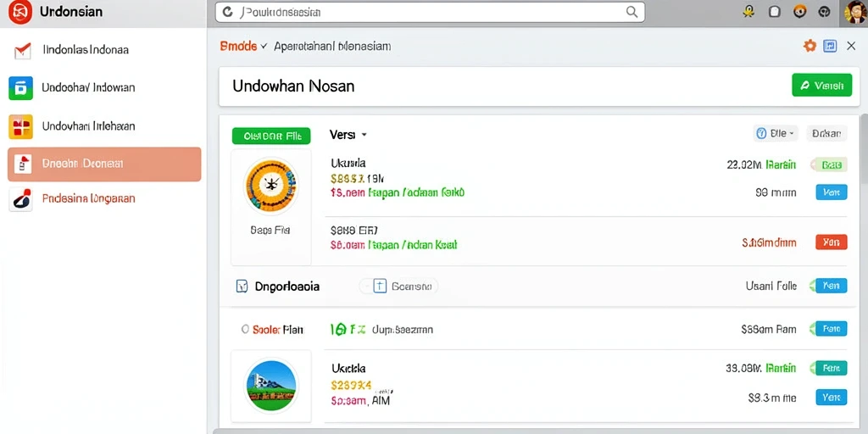
Task: Click the green Vanah button
Action: point(821,86)
